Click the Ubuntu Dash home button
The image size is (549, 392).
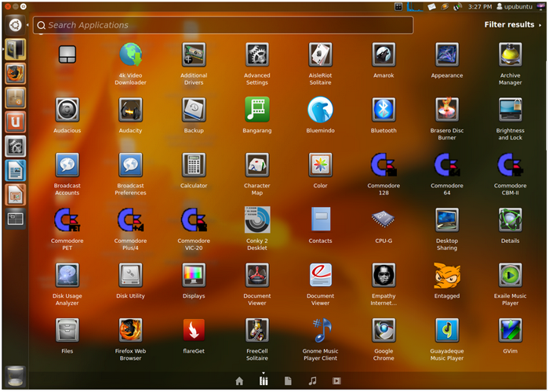(16, 25)
